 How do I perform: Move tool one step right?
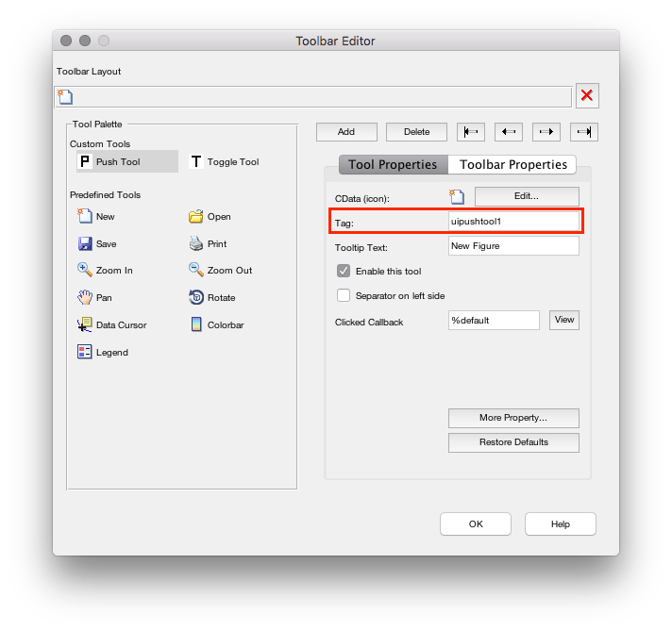point(546,131)
